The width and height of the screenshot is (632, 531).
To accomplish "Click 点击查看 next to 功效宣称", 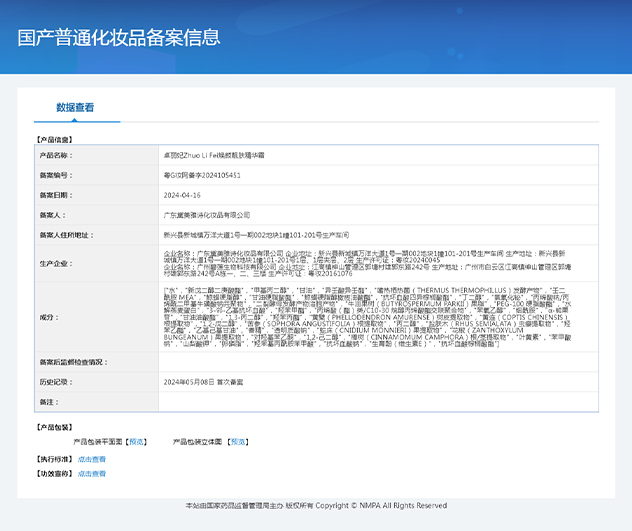I will point(92,473).
